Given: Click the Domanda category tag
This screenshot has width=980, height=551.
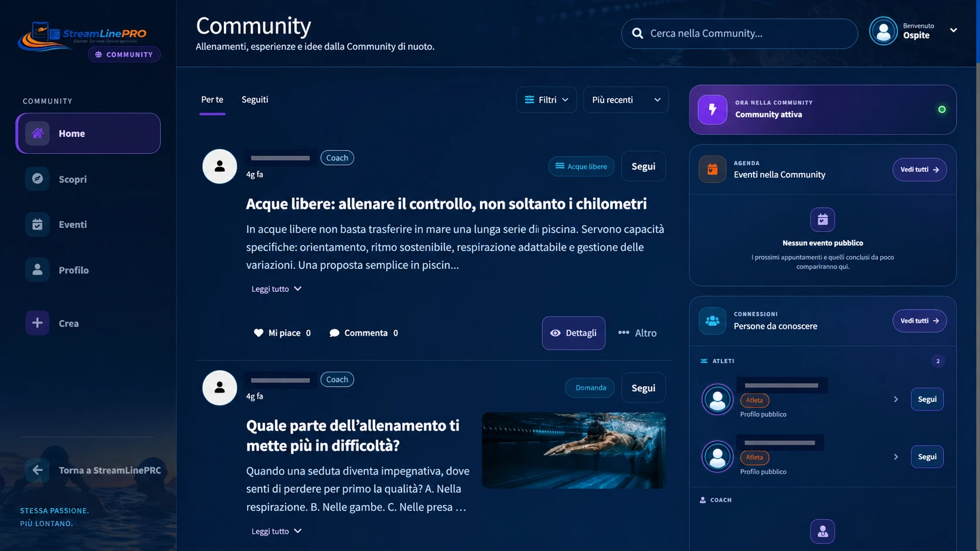Looking at the screenshot, I should click(x=590, y=388).
